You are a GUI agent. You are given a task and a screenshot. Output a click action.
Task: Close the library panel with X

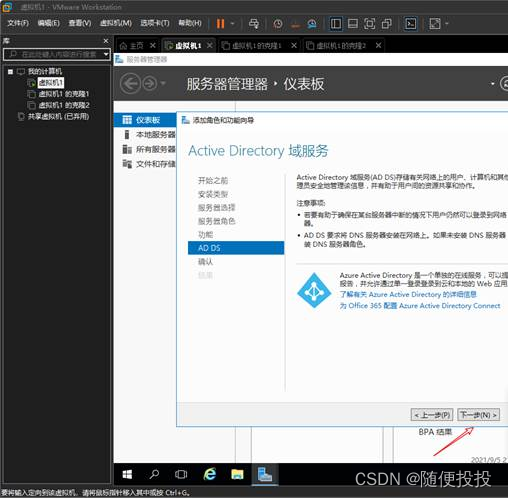point(106,41)
